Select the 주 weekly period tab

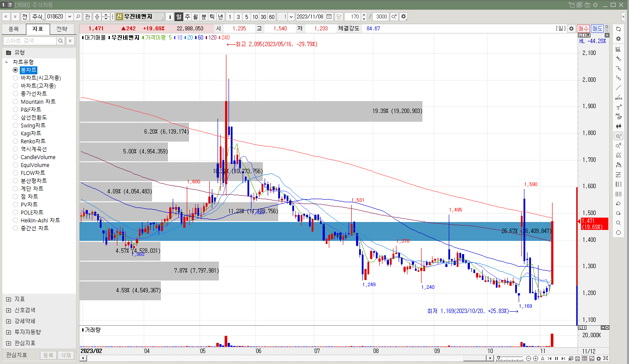click(187, 17)
